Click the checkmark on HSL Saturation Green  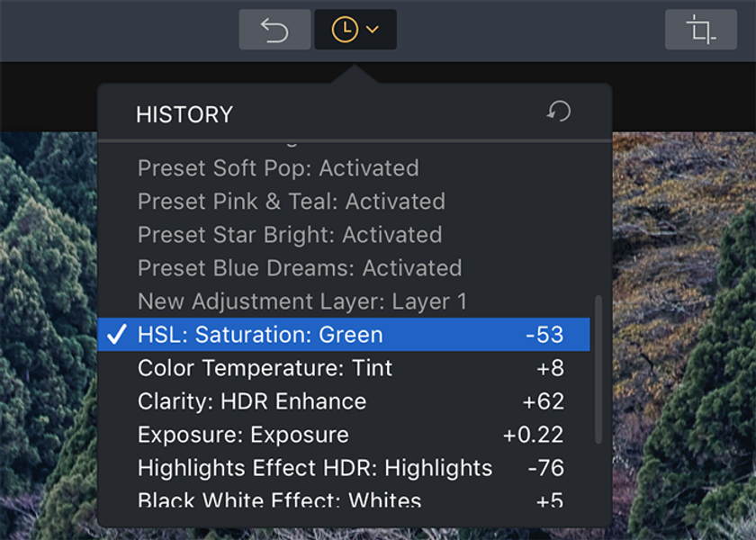(x=117, y=334)
